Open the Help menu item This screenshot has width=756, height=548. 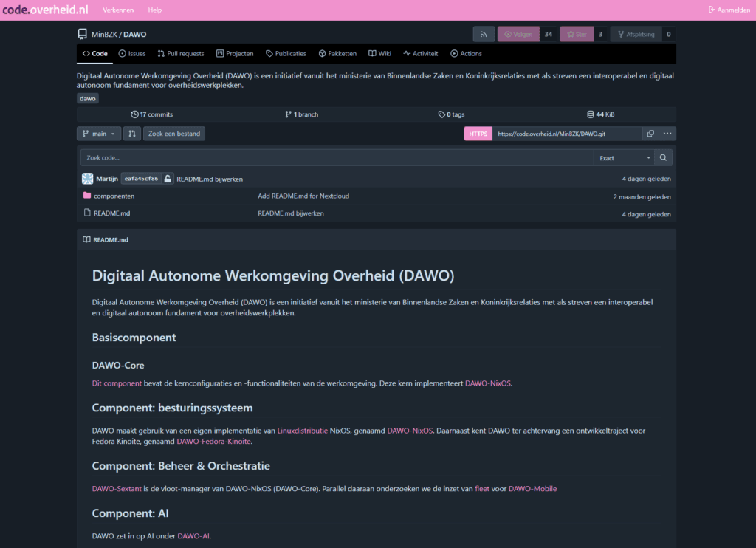tap(155, 10)
